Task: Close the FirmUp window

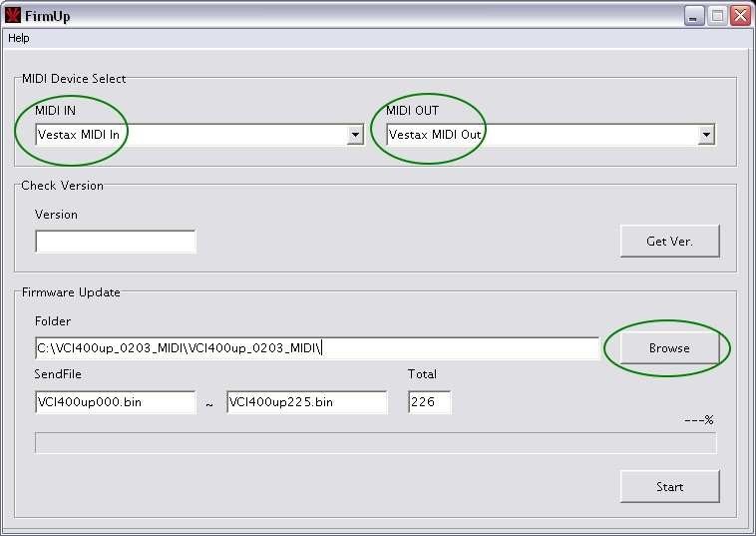Action: tap(741, 16)
